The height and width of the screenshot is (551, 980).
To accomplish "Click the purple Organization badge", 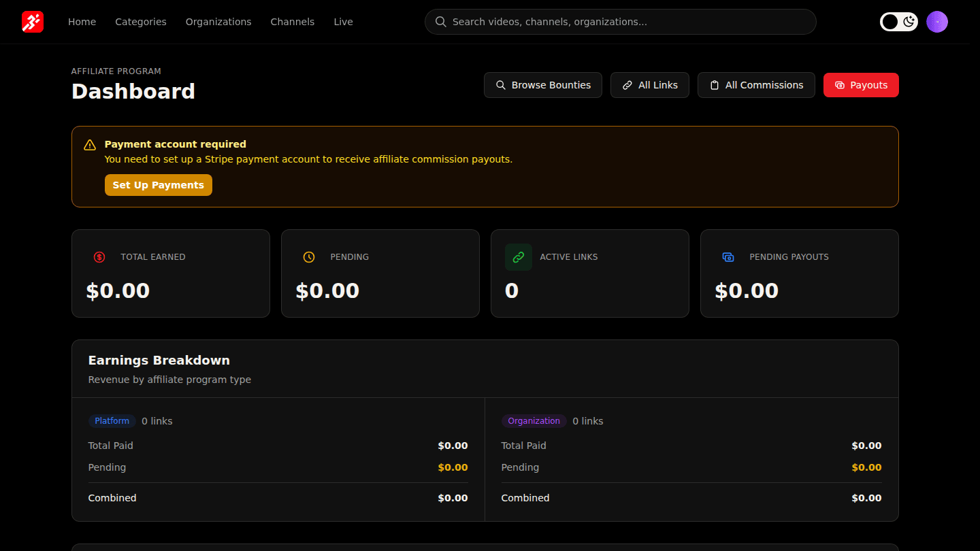I will (x=534, y=421).
